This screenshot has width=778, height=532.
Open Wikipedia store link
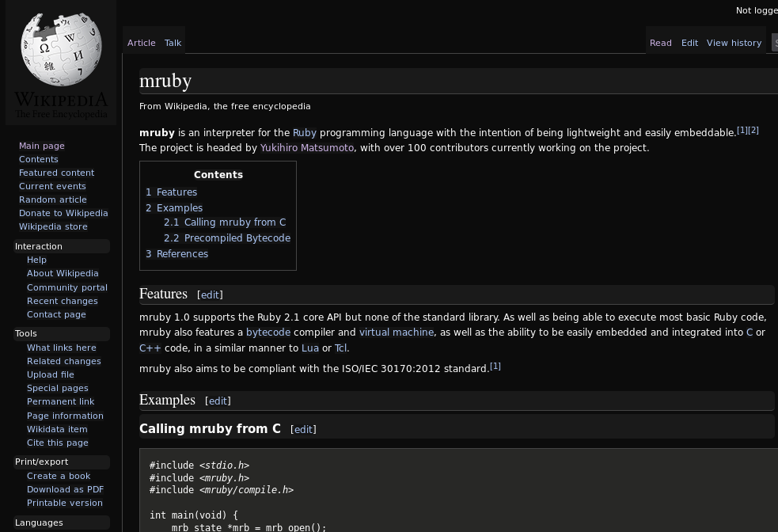coord(53,226)
